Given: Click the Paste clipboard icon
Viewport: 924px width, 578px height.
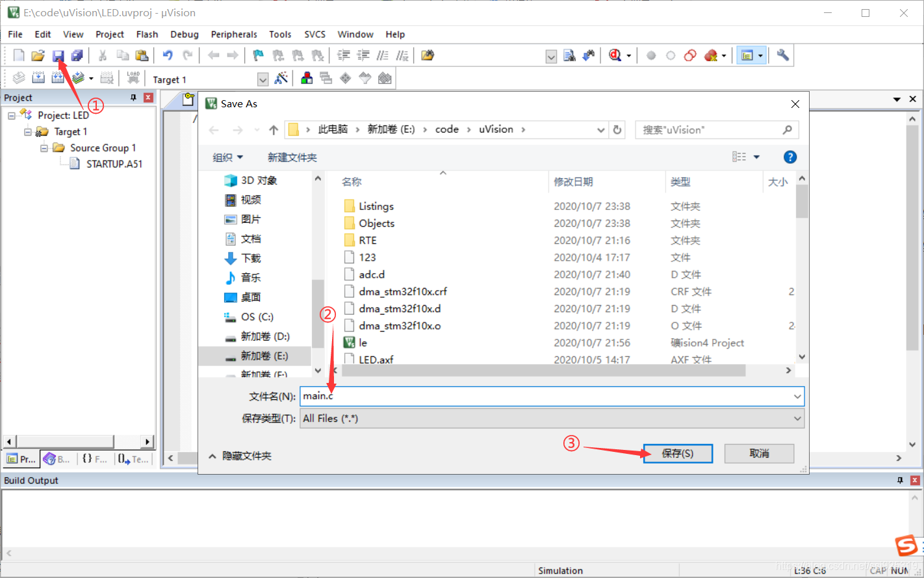Looking at the screenshot, I should pyautogui.click(x=142, y=56).
